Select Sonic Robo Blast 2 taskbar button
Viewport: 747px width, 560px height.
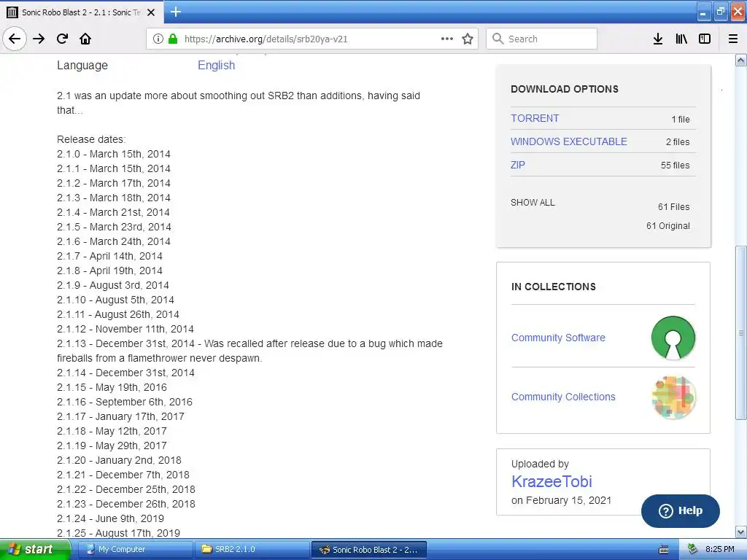click(368, 549)
